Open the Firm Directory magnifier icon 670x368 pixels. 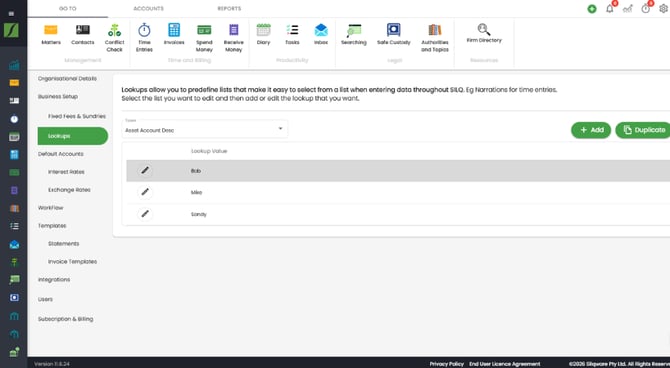point(484,33)
